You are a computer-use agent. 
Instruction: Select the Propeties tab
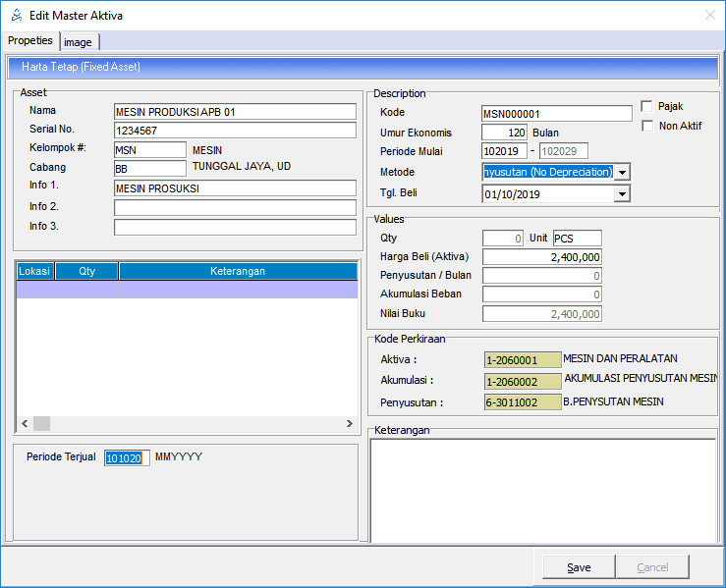tap(29, 41)
